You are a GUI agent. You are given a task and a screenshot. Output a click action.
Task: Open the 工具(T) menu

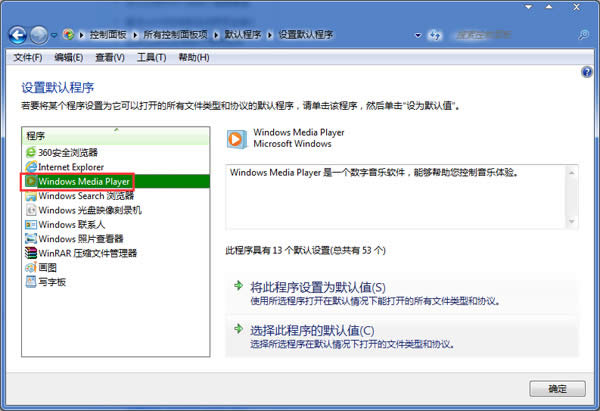click(152, 57)
